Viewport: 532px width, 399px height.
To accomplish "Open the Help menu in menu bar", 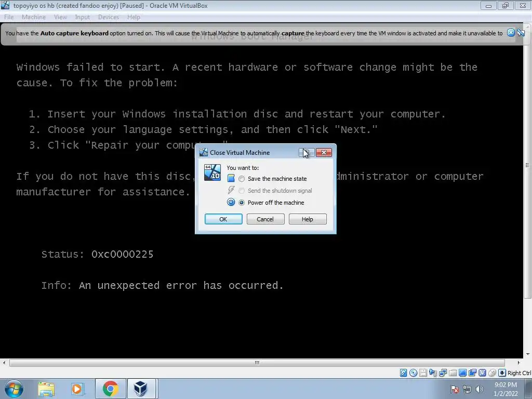I will tap(134, 17).
